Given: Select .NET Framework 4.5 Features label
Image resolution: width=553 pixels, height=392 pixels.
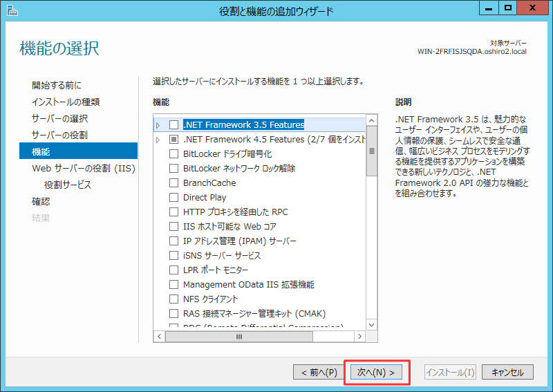Looking at the screenshot, I should tap(274, 140).
